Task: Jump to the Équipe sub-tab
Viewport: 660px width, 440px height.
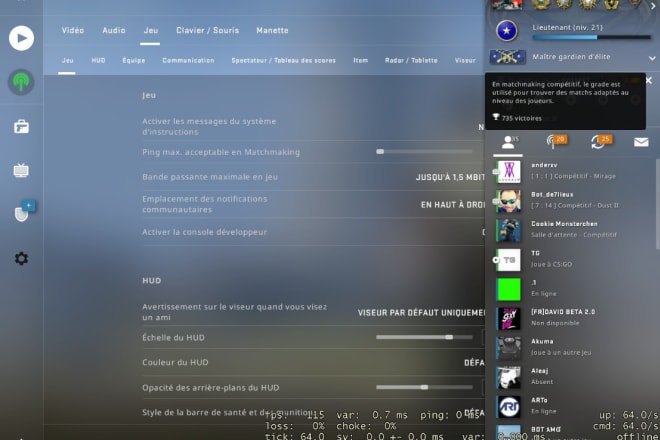Action: pyautogui.click(x=134, y=61)
